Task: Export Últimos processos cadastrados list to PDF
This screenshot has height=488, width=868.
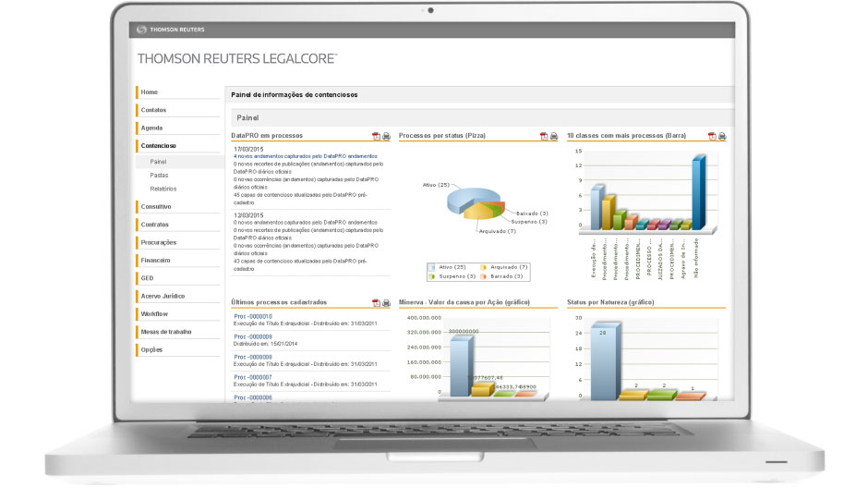Action: pos(377,302)
